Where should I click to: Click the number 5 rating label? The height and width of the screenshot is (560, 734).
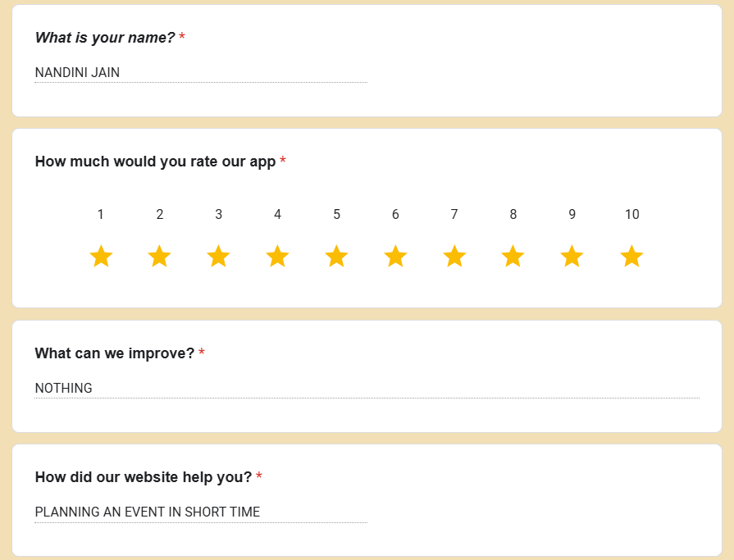[336, 215]
